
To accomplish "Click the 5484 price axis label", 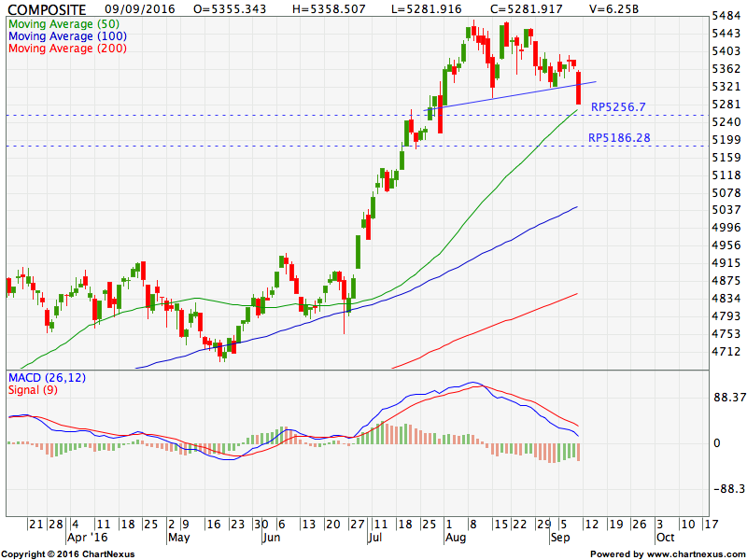I will click(x=726, y=16).
